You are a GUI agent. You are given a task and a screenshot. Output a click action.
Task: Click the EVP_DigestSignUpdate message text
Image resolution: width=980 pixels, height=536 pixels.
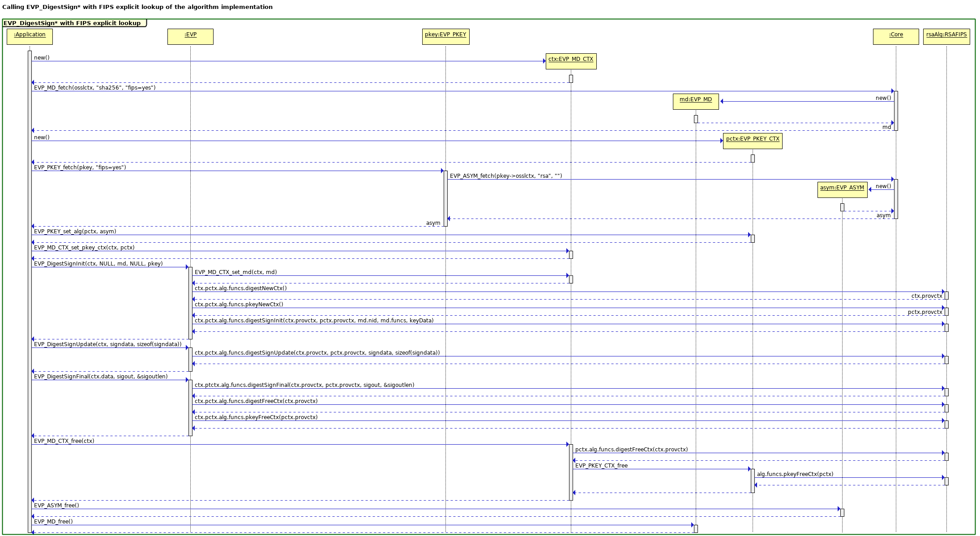107,344
